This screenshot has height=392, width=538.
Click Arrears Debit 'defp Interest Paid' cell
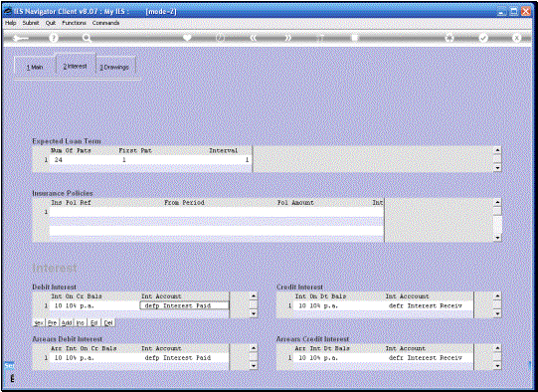pyautogui.click(x=184, y=358)
